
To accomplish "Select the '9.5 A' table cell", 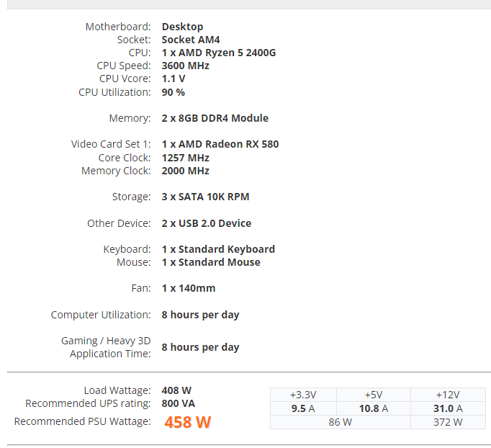I will click(303, 408).
